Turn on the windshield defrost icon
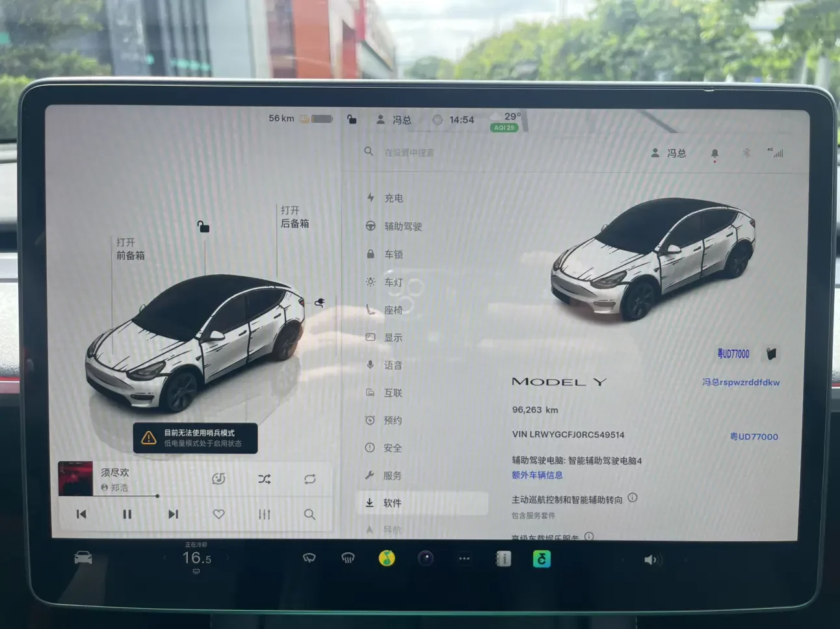Image resolution: width=840 pixels, height=629 pixels. point(348,558)
